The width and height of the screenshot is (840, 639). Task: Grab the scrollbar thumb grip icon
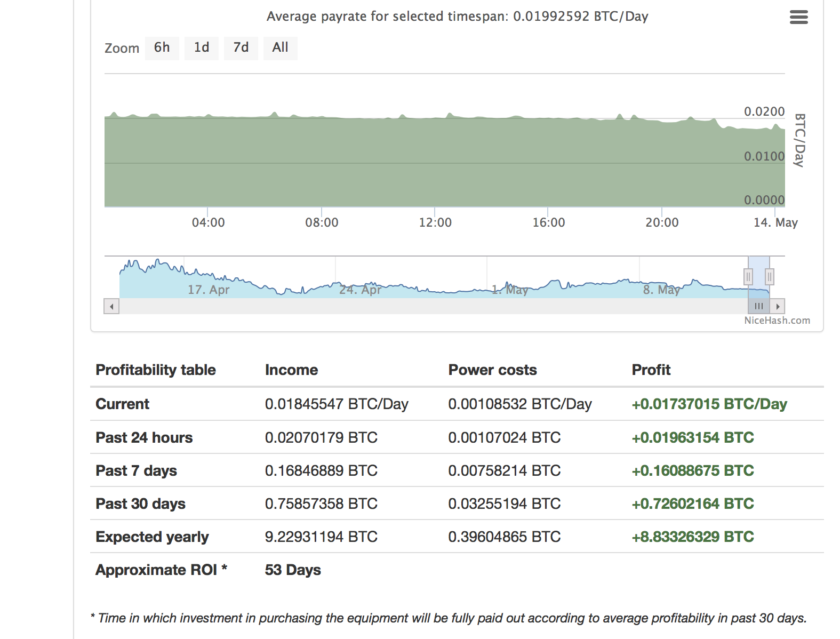coord(759,306)
